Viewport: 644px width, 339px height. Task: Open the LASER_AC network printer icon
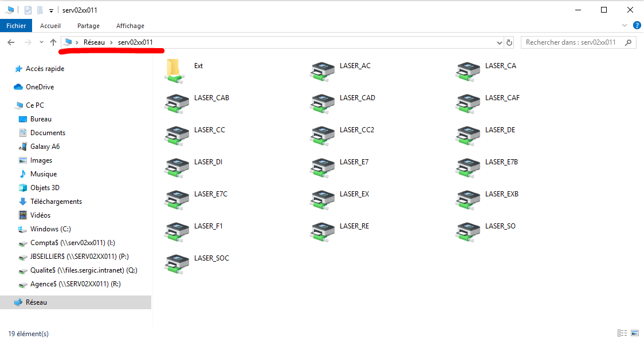coord(323,71)
